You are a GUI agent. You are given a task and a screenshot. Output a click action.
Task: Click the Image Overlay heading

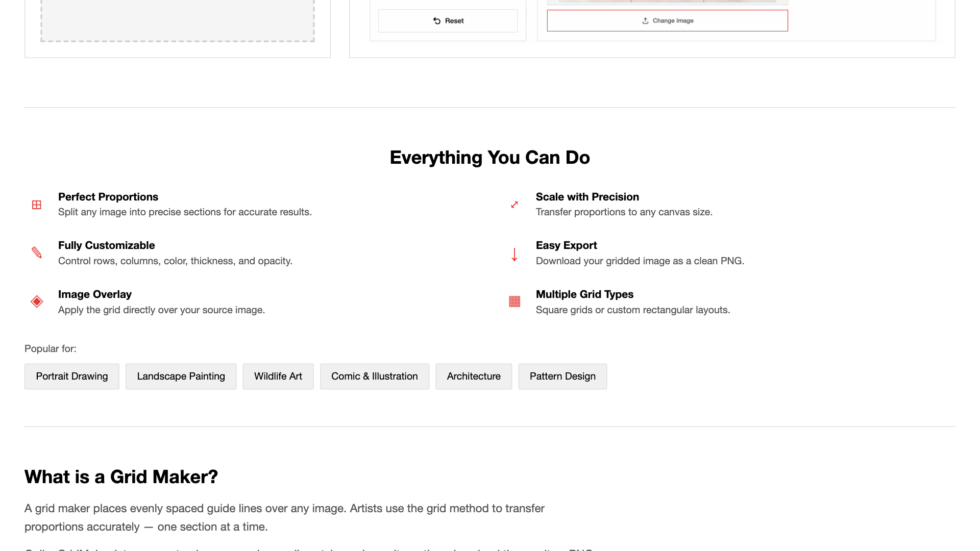95,294
